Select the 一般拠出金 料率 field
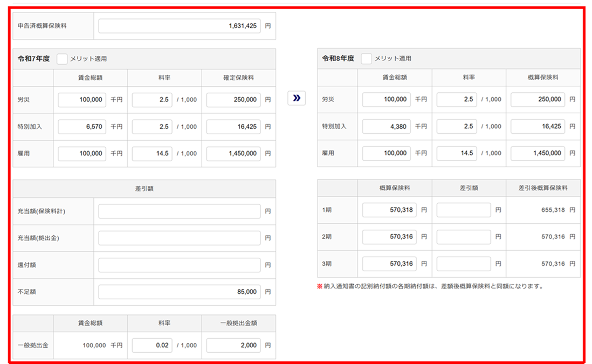592x364 pixels. coord(152,345)
